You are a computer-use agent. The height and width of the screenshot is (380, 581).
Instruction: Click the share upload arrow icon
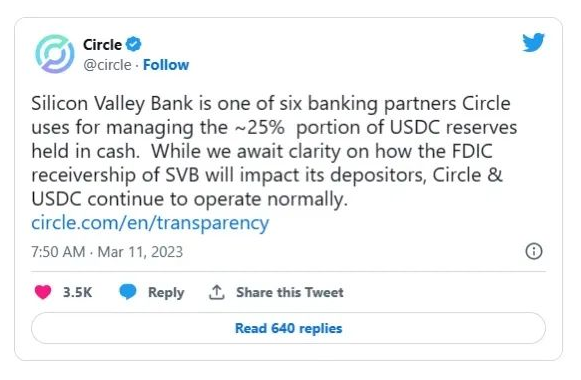point(217,292)
